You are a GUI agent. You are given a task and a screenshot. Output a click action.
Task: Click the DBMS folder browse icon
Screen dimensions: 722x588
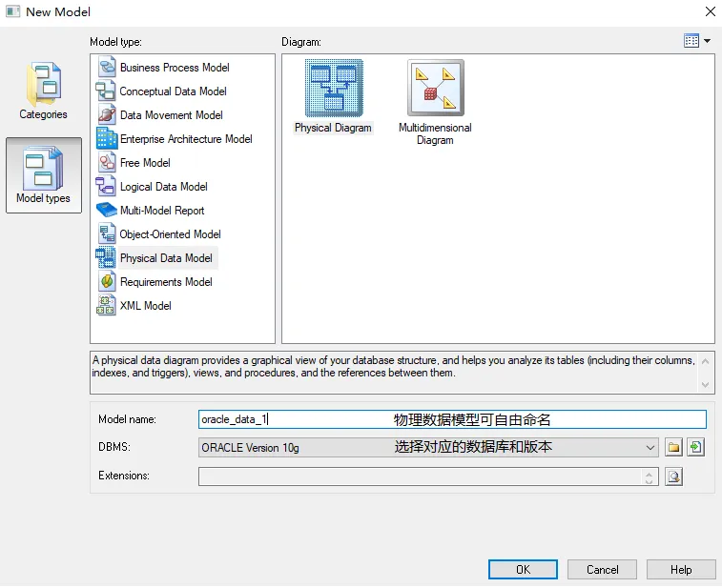[674, 447]
